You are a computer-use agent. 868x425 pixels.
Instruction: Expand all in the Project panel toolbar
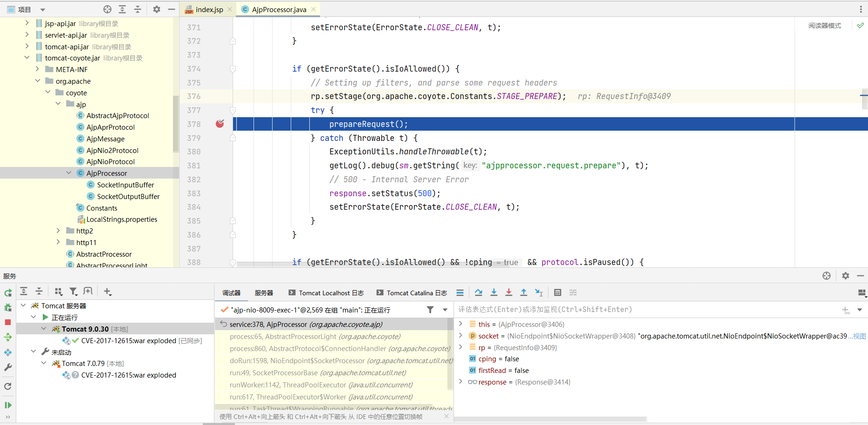tap(122, 9)
